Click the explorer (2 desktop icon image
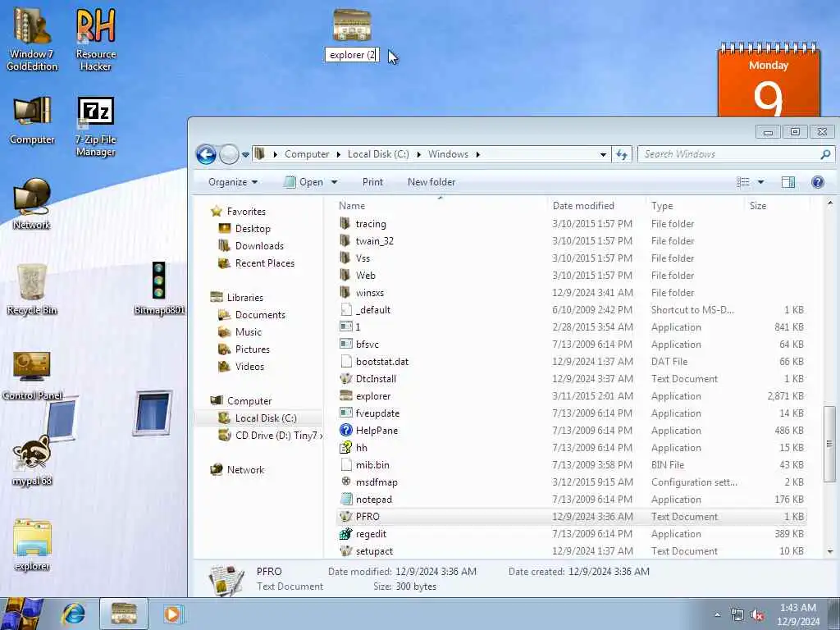The width and height of the screenshot is (840, 630). 352,25
